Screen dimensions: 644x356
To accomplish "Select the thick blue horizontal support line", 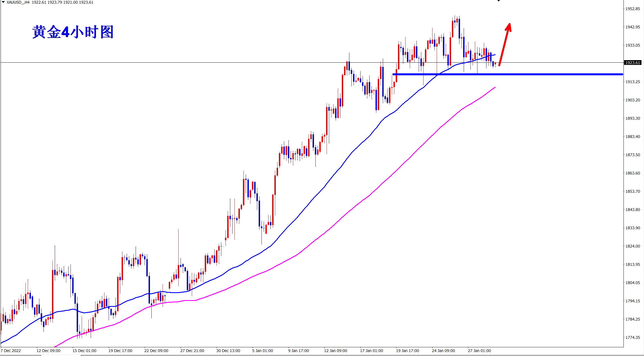I will [534, 74].
